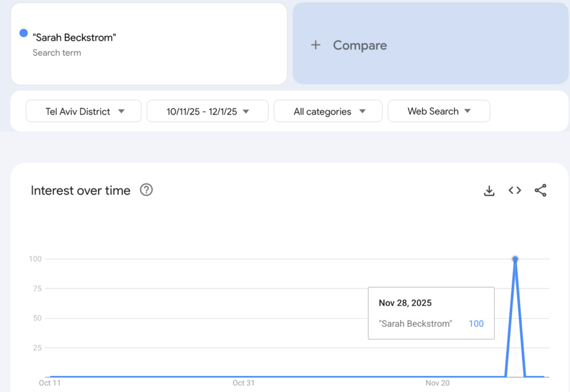Open the Web Search type dropdown
Screen dimensions: 570x392
click(439, 111)
